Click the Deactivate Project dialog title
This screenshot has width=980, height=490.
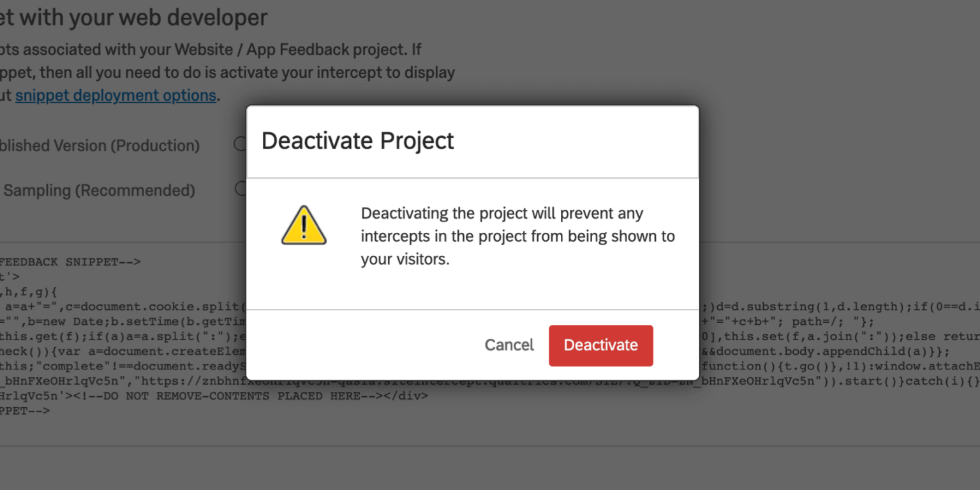click(358, 140)
